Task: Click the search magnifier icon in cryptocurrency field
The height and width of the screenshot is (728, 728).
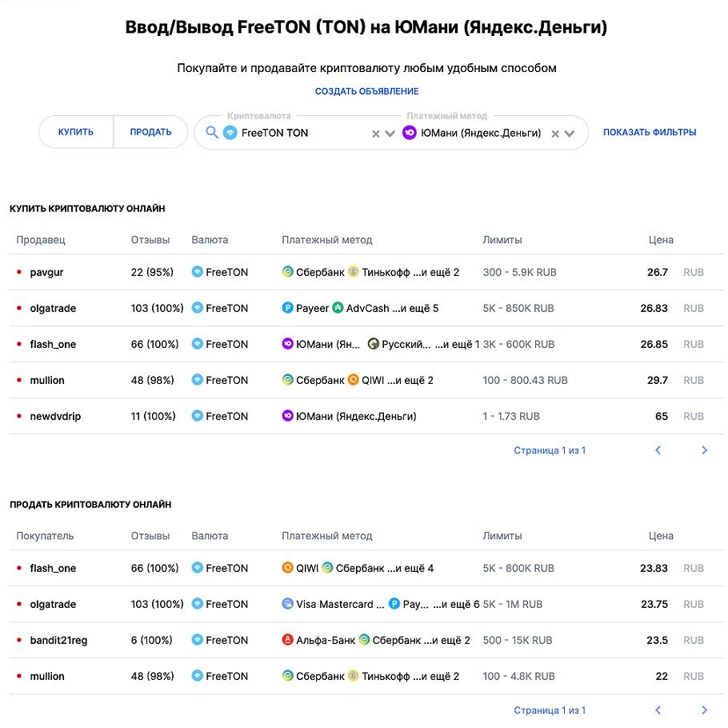Action: click(212, 132)
